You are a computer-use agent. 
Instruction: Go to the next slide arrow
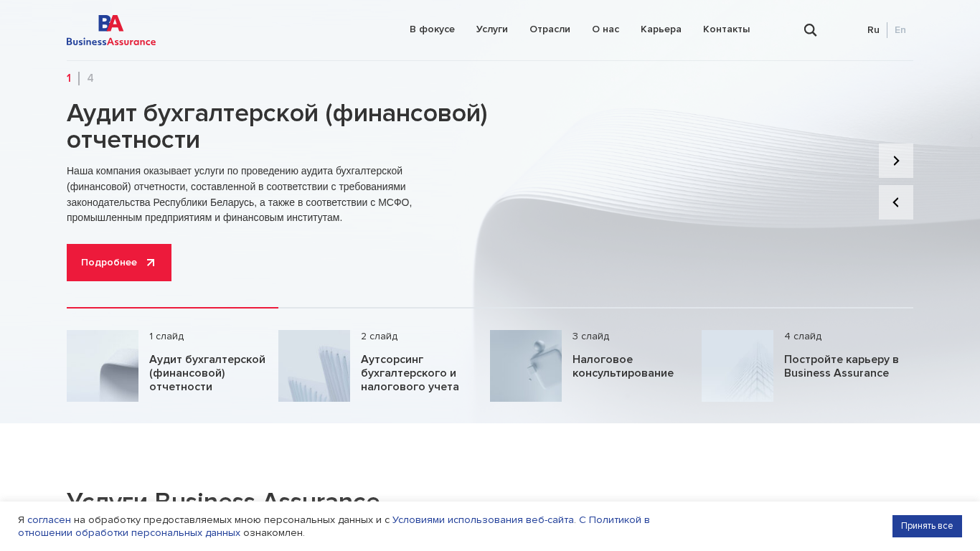896,161
